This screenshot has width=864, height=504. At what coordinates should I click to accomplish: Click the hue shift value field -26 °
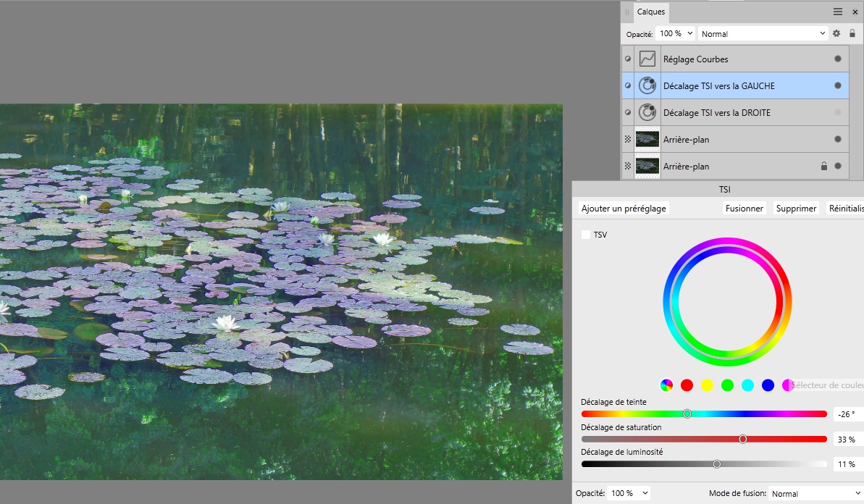point(848,414)
